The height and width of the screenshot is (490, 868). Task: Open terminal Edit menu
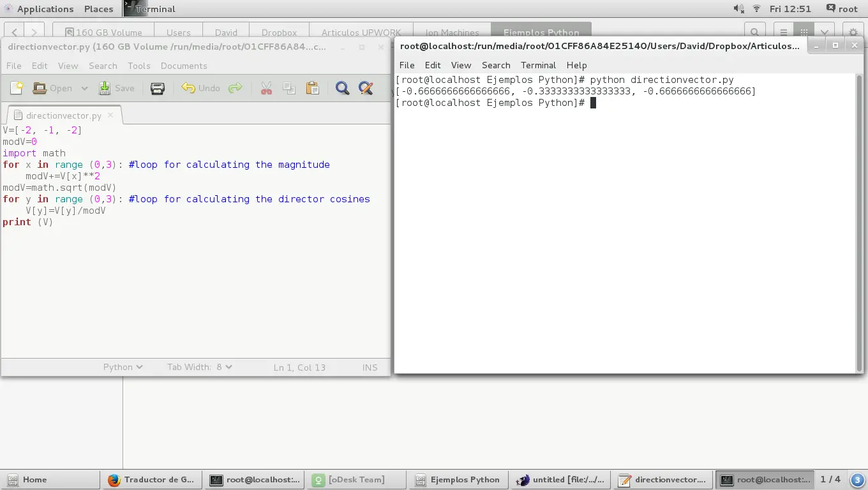pyautogui.click(x=433, y=65)
